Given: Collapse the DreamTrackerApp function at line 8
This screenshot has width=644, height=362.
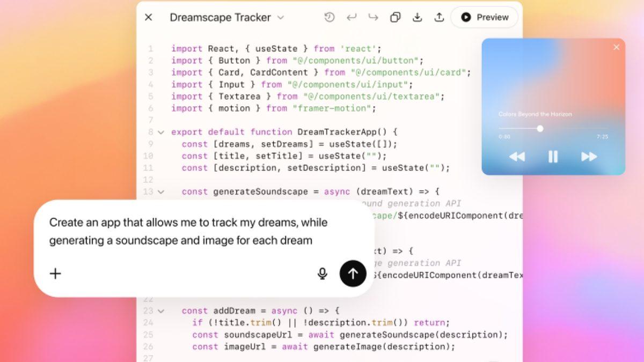Looking at the screenshot, I should pyautogui.click(x=161, y=132).
